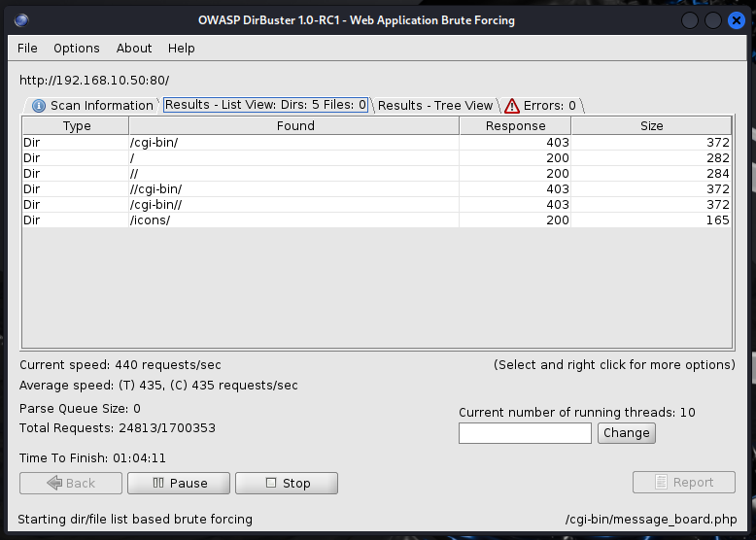The height and width of the screenshot is (540, 756).
Task: Click the Change threads button
Action: 627,432
